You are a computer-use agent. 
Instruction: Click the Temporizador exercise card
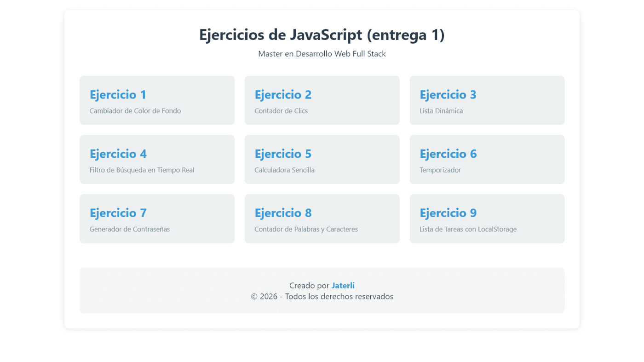click(487, 159)
